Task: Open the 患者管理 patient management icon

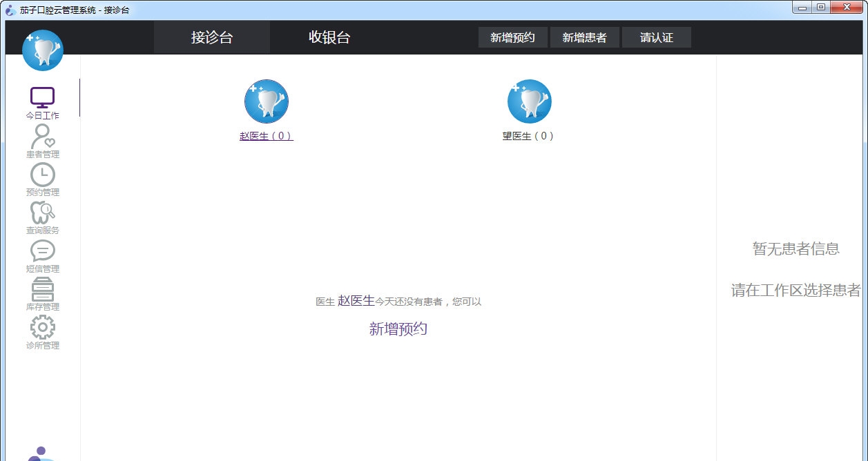Action: [x=42, y=137]
